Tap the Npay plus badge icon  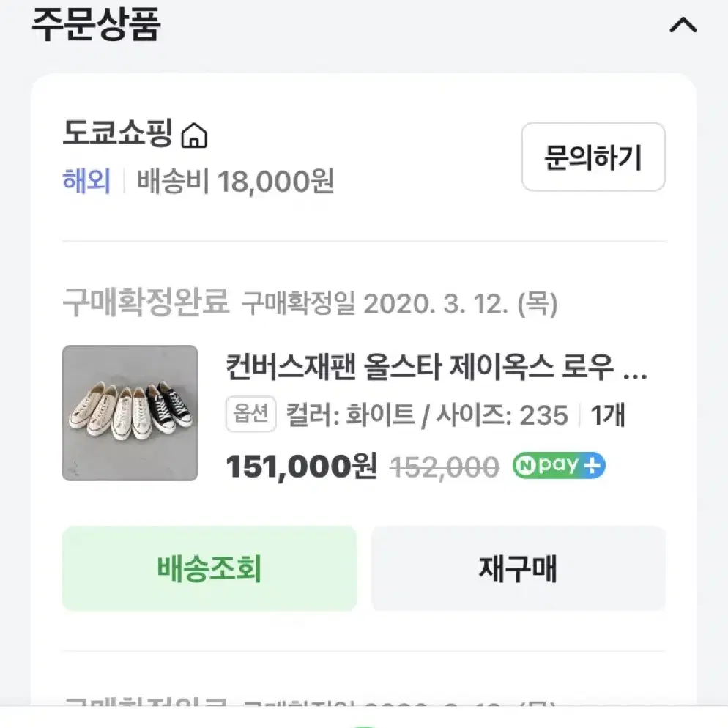(559, 465)
